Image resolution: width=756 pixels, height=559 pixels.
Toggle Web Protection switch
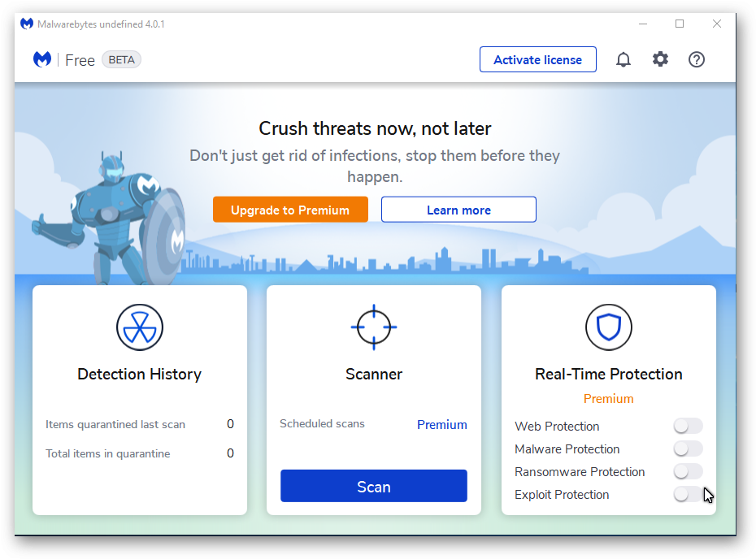(x=688, y=426)
